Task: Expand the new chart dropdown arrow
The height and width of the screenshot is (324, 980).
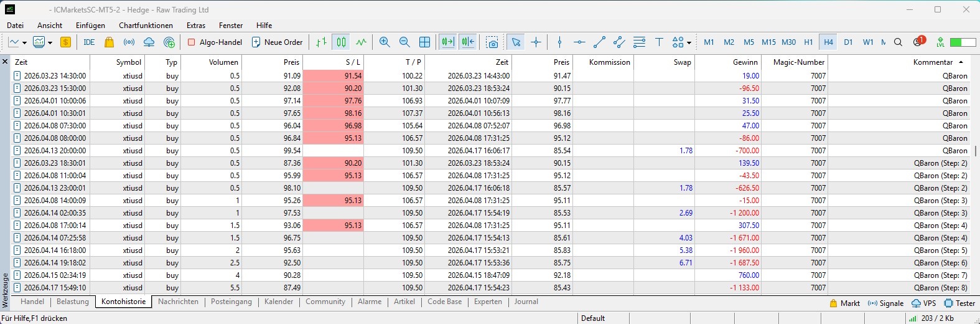Action: tap(24, 43)
